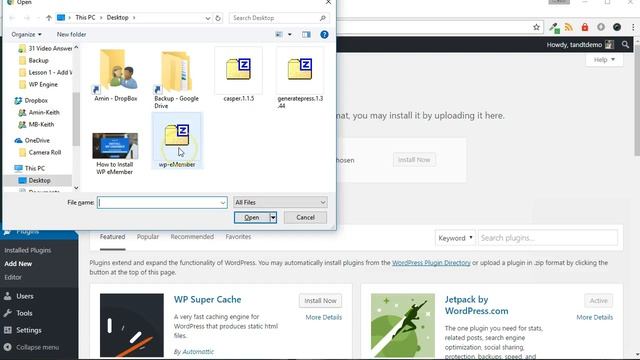This screenshot has width=640, height=360.
Task: Click the WordPress admin bar search icon
Action: (625, 44)
